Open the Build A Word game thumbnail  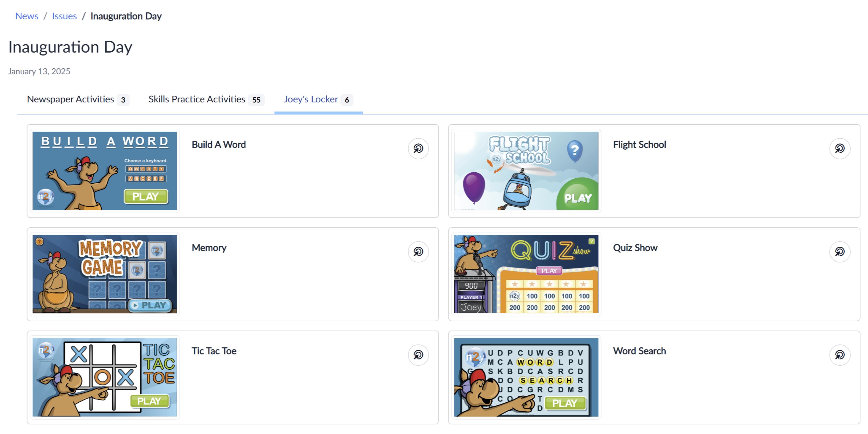[105, 171]
